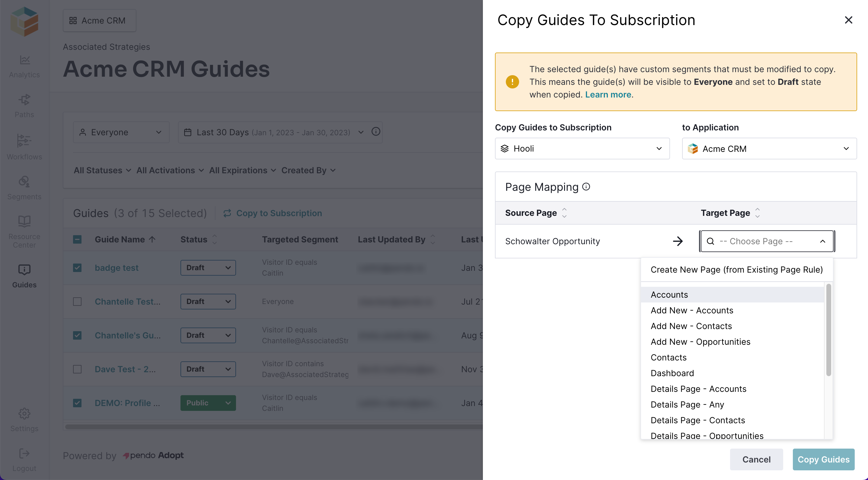The image size is (868, 480).
Task: Select Accounts from the page list
Action: (x=732, y=295)
